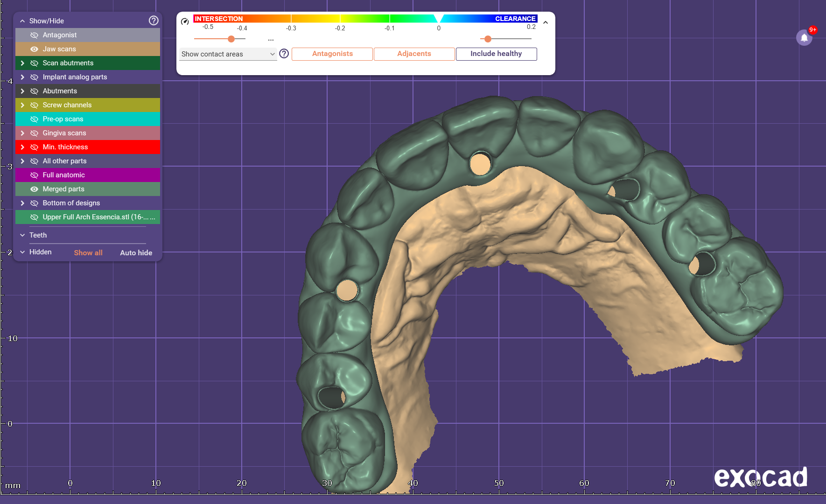
Task: Expand the Scan abutments group
Action: 22,63
